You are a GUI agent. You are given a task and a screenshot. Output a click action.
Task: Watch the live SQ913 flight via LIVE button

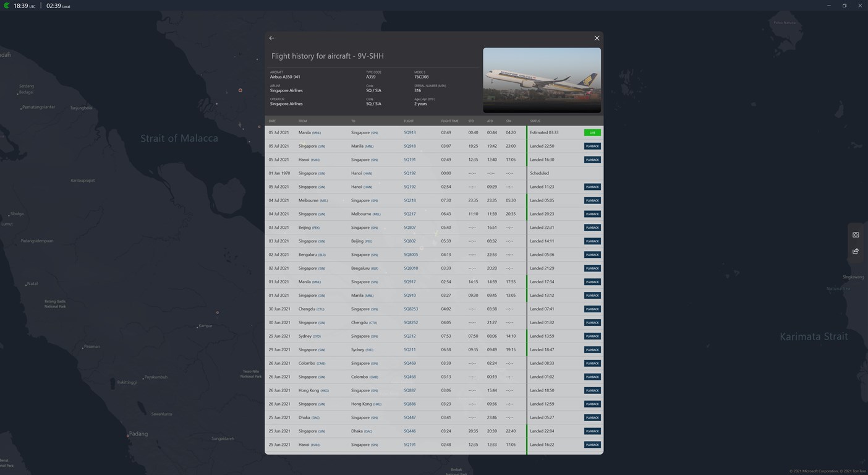[x=592, y=132]
